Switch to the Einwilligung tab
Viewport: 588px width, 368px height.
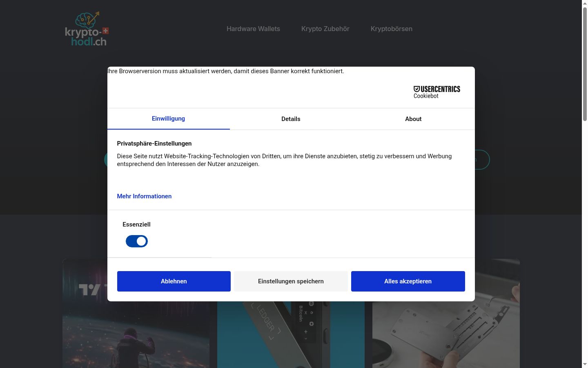coord(168,119)
